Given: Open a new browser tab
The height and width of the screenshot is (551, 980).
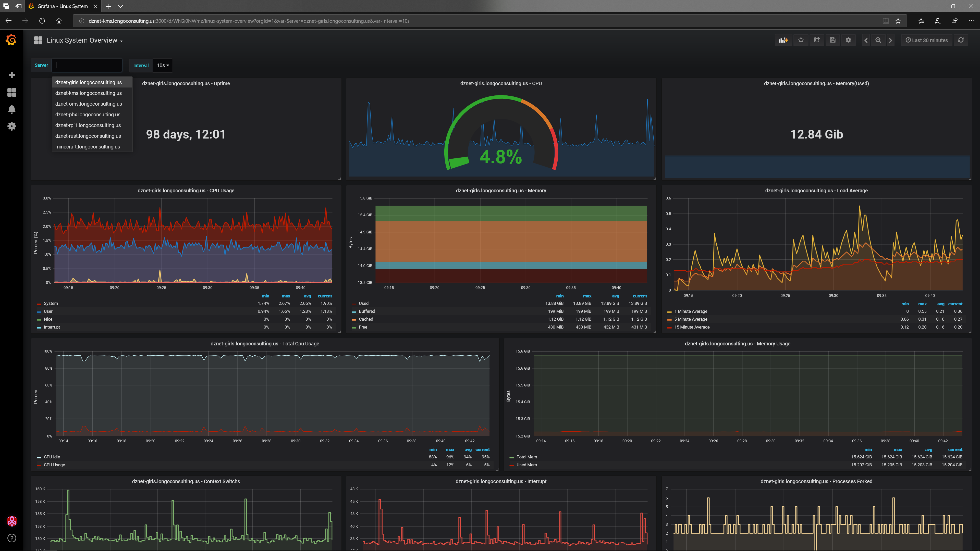Looking at the screenshot, I should pyautogui.click(x=108, y=6).
